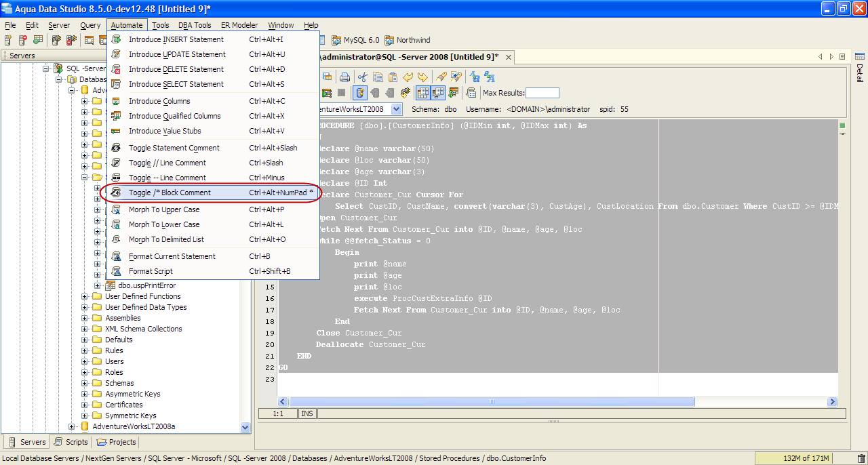Choose Introduce Value Stubs
This screenshot has height=465, width=868.
click(214, 131)
